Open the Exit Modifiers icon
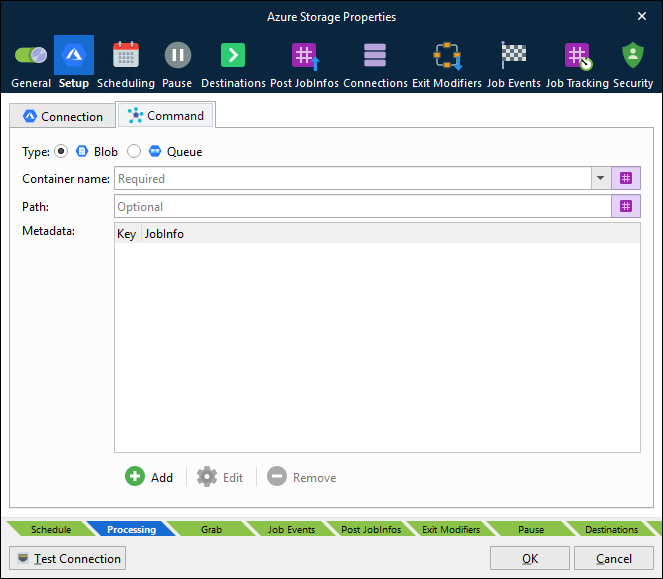The height and width of the screenshot is (579, 663). coord(447,55)
